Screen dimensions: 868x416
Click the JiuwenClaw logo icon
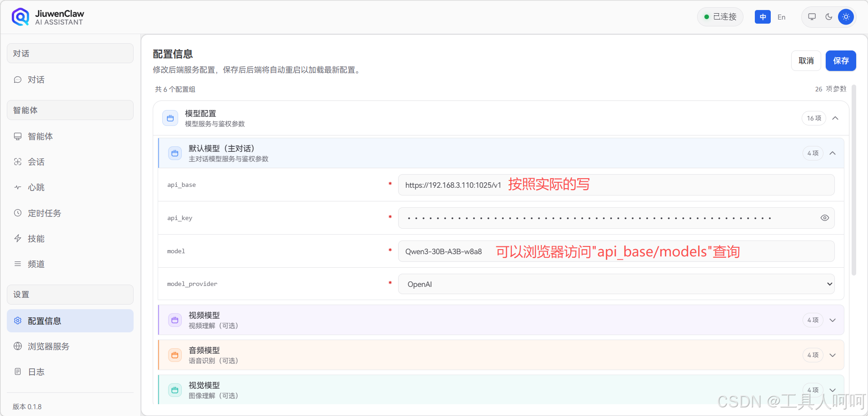click(x=20, y=17)
